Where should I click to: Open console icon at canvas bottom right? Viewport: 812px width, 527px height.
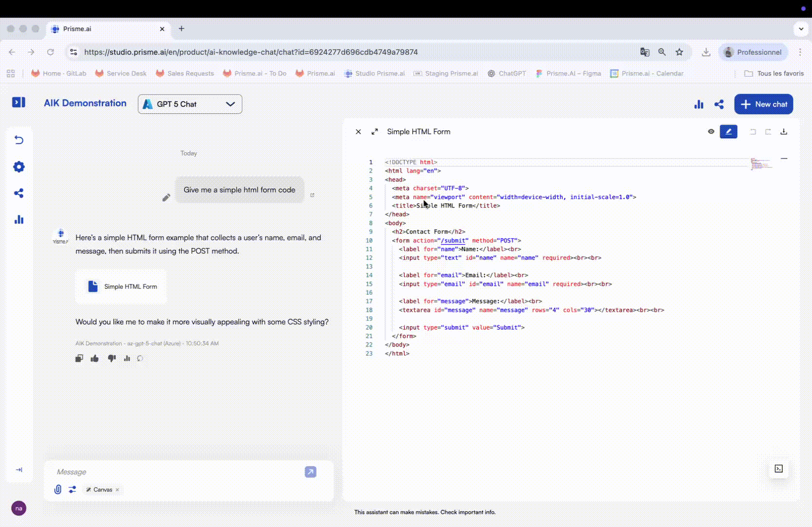click(779, 468)
